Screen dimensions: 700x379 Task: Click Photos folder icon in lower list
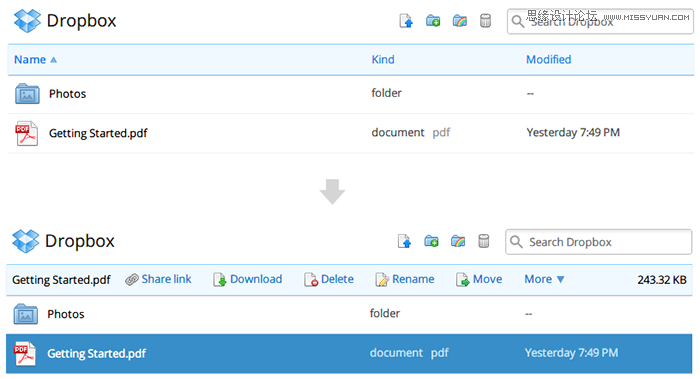[25, 314]
